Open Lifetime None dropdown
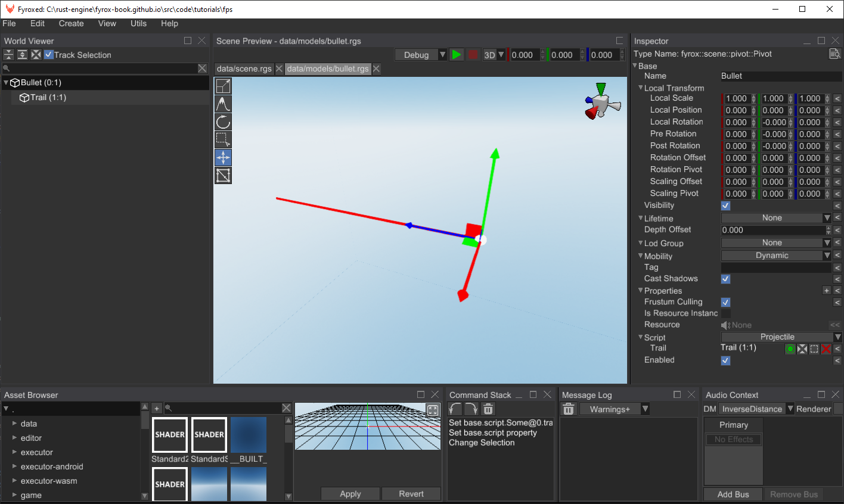This screenshot has height=504, width=844. pyautogui.click(x=776, y=218)
